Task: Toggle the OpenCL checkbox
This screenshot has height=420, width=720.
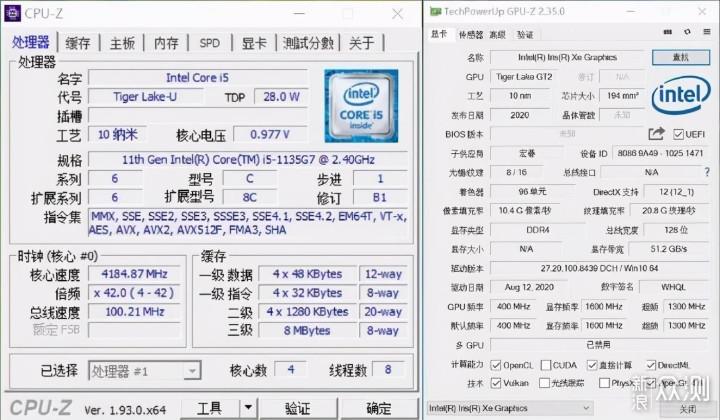Action: click(x=495, y=365)
